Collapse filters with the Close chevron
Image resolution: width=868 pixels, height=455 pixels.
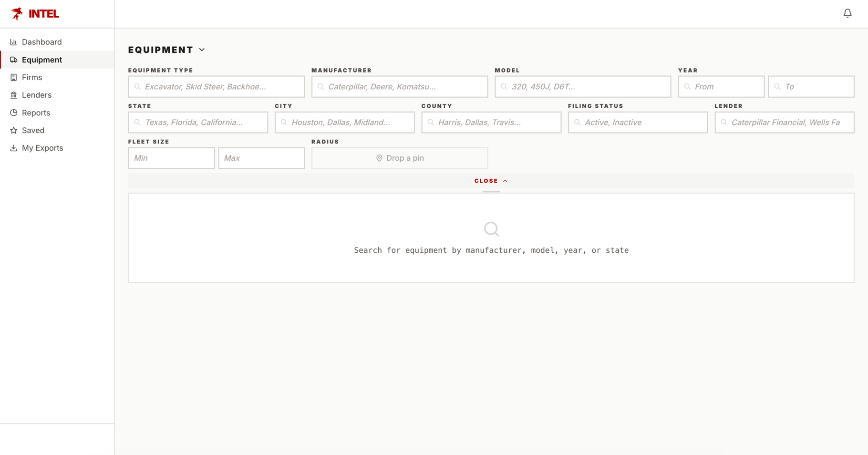tap(505, 181)
